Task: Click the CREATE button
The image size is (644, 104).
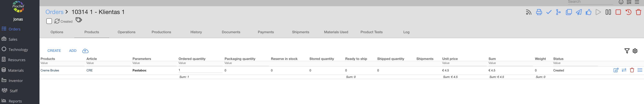Action: pos(54,51)
